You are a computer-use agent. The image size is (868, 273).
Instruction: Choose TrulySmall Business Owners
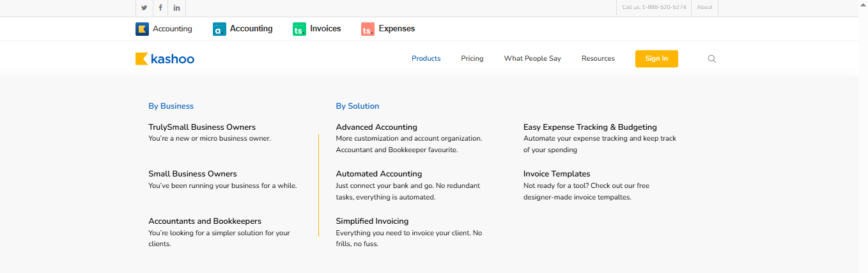pos(201,127)
